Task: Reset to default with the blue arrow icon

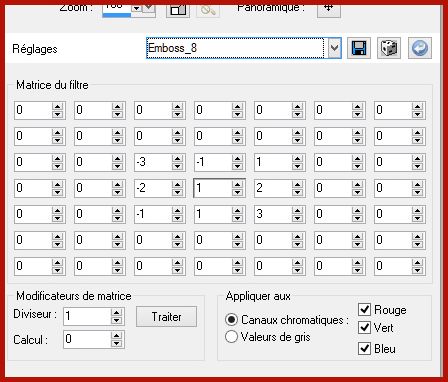Action: pos(420,49)
